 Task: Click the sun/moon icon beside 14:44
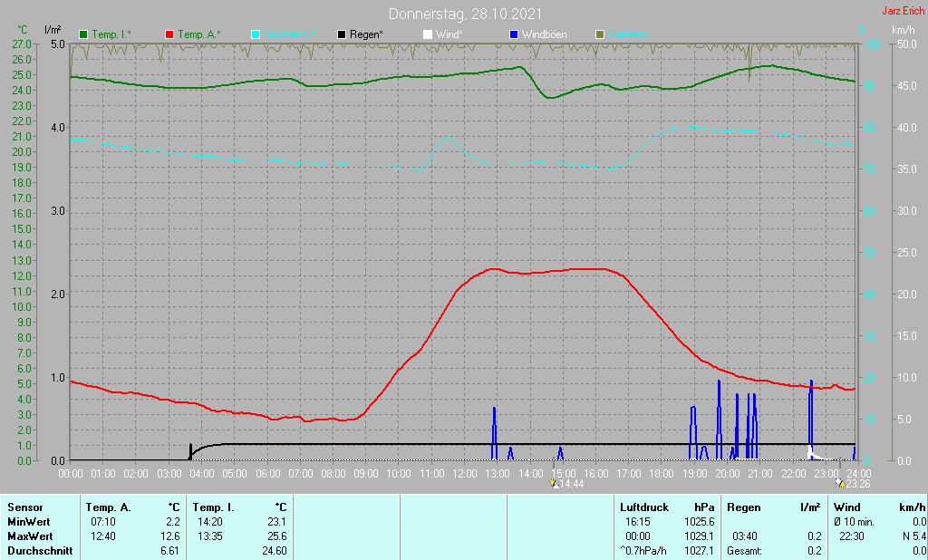tap(554, 483)
